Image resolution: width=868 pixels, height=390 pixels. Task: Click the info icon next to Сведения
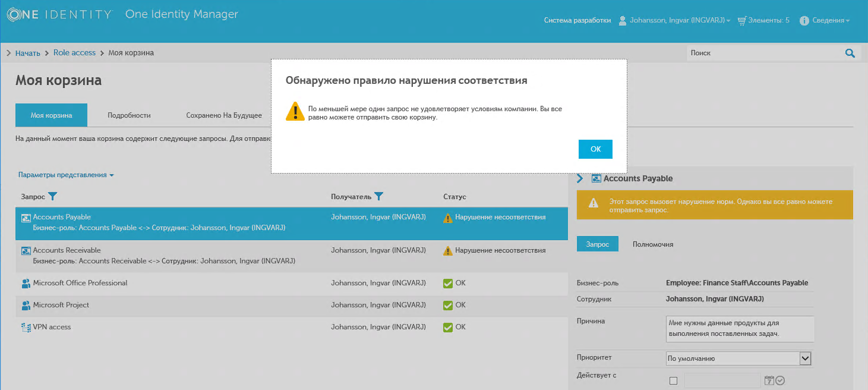804,21
